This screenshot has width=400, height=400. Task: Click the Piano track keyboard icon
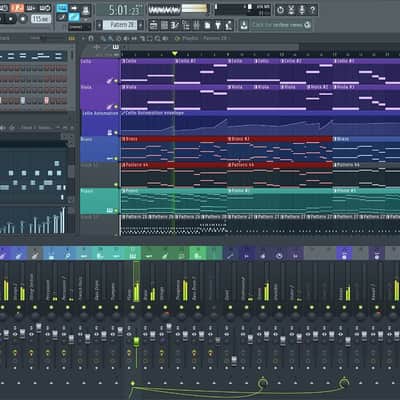click(109, 210)
